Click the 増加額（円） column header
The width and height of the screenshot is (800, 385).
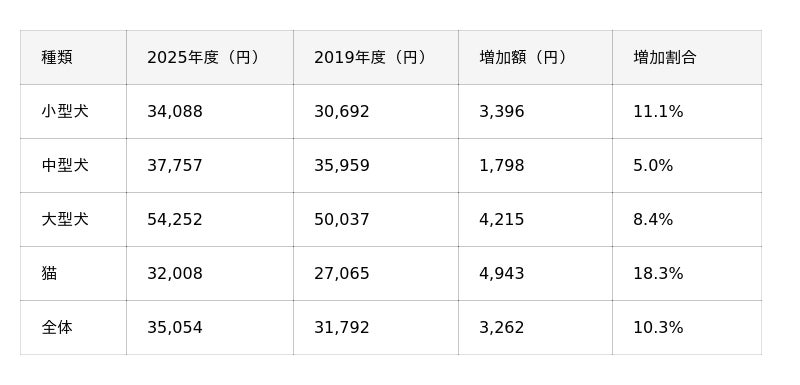pos(535,57)
